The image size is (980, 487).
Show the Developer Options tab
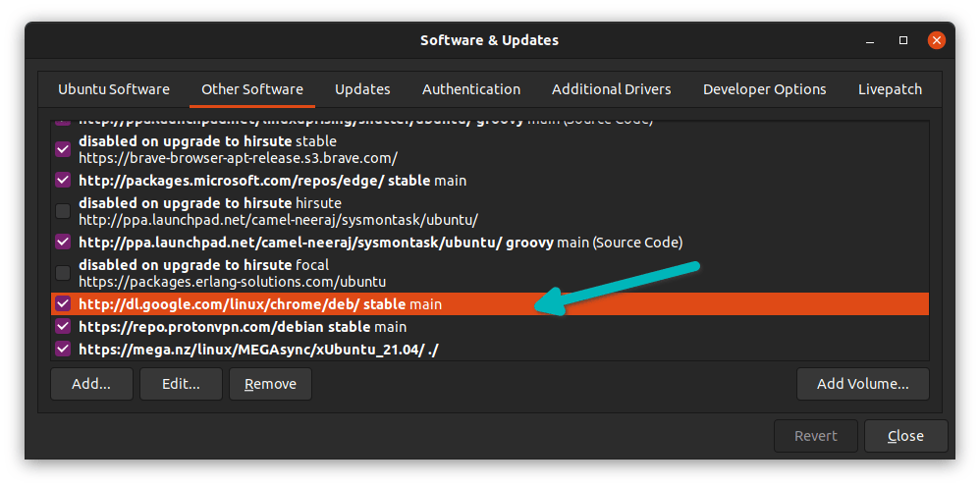pos(764,89)
